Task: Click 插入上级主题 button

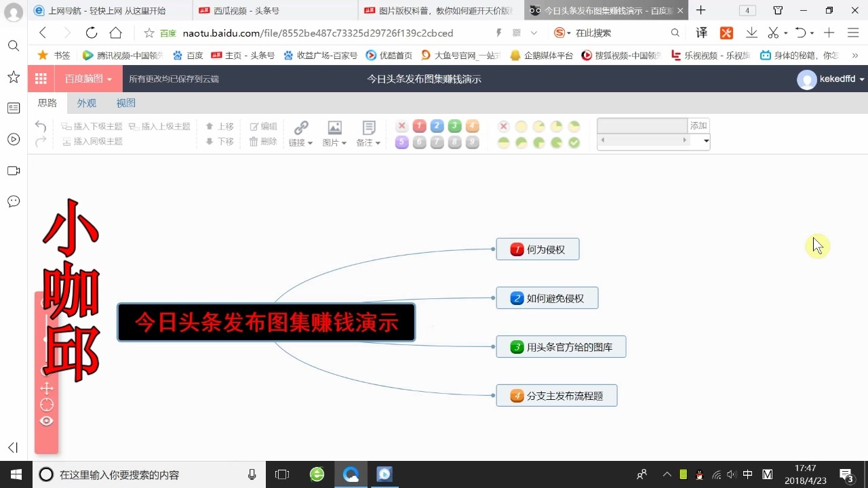Action: coord(159,126)
